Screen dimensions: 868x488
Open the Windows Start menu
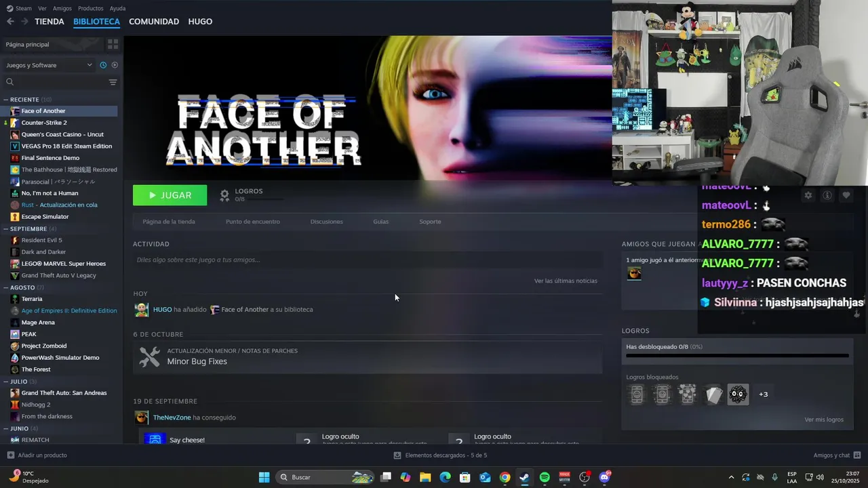click(264, 477)
